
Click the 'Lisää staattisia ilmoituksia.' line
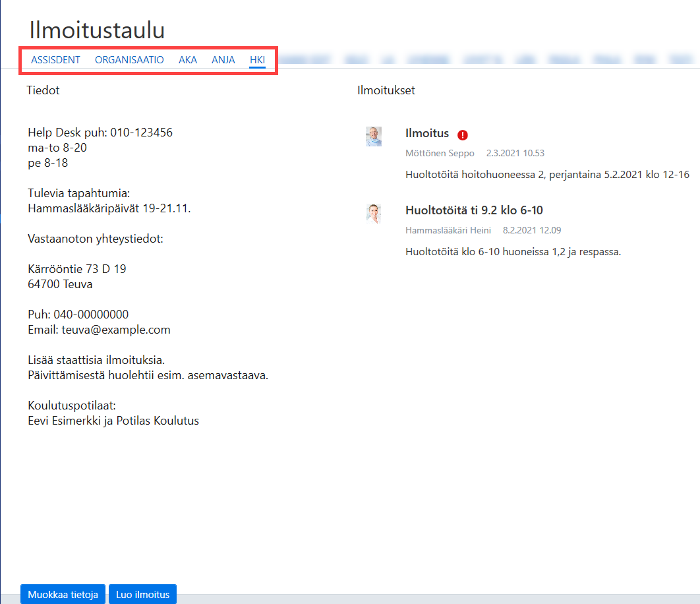point(96,360)
